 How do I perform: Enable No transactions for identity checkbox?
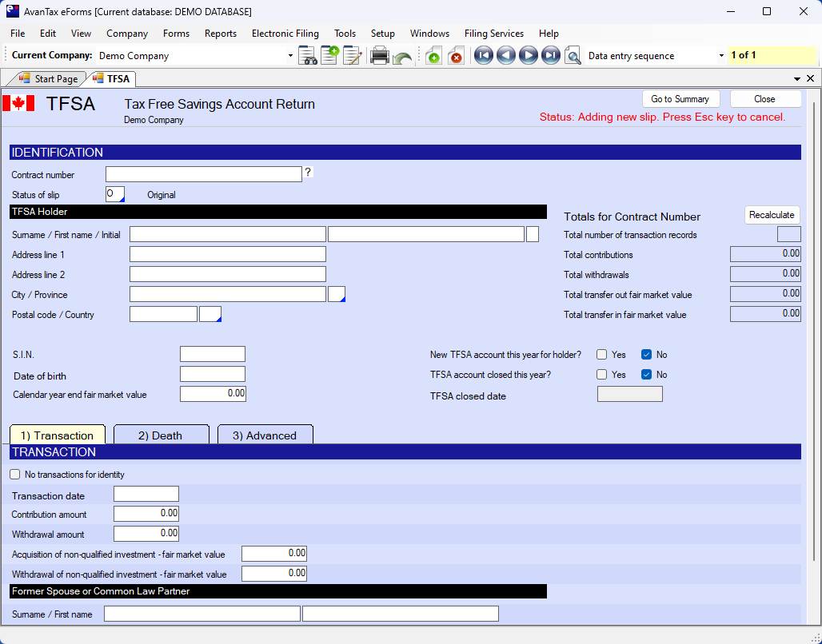click(x=15, y=475)
